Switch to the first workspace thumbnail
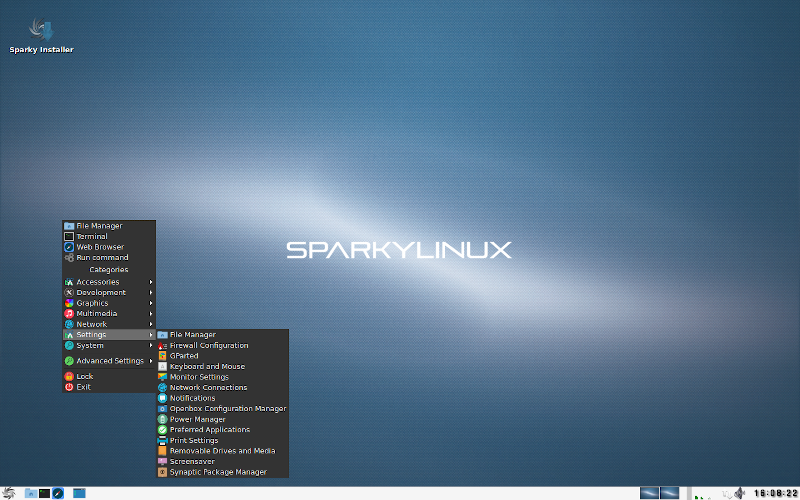Screen dimensions: 800x500 649,493
